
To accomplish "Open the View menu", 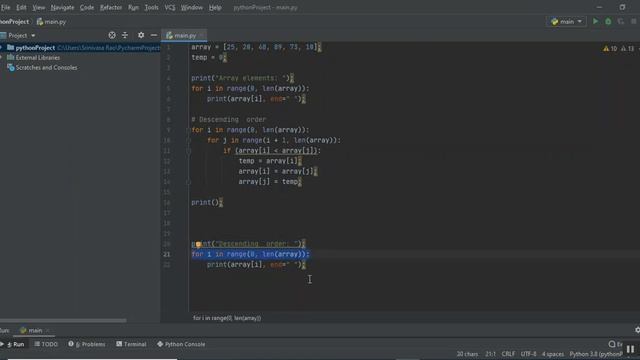I will 39,7.
